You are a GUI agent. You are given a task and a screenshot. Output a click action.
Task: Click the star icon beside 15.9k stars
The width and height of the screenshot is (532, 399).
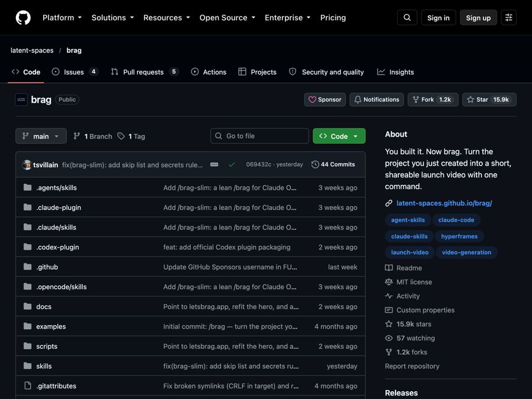tap(389, 324)
